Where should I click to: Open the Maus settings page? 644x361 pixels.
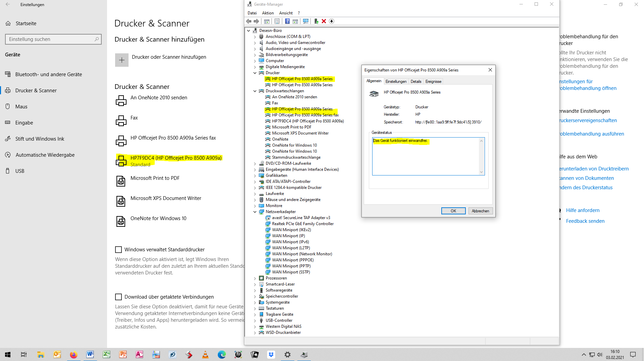(x=21, y=107)
